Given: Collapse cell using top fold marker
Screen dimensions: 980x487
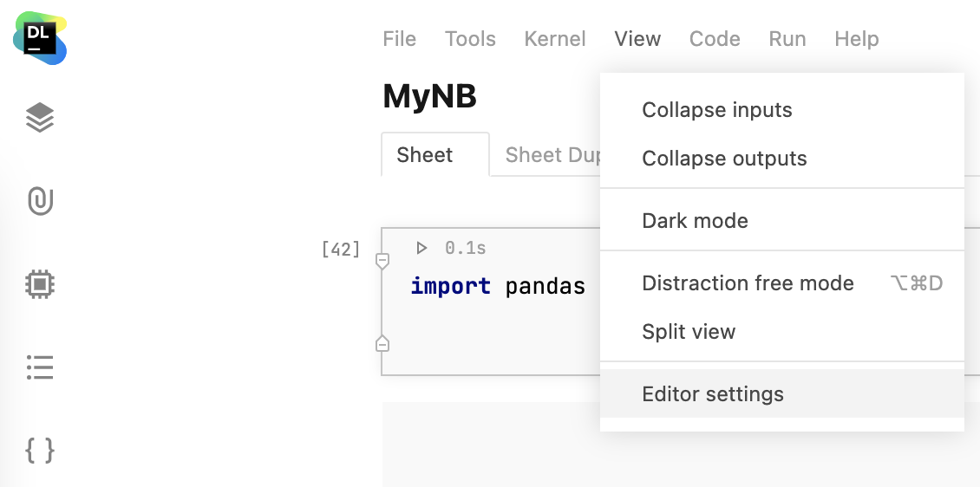Looking at the screenshot, I should [382, 260].
